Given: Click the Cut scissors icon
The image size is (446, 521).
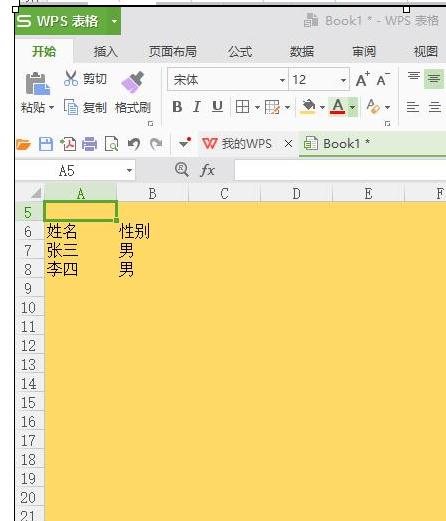Looking at the screenshot, I should [71, 79].
